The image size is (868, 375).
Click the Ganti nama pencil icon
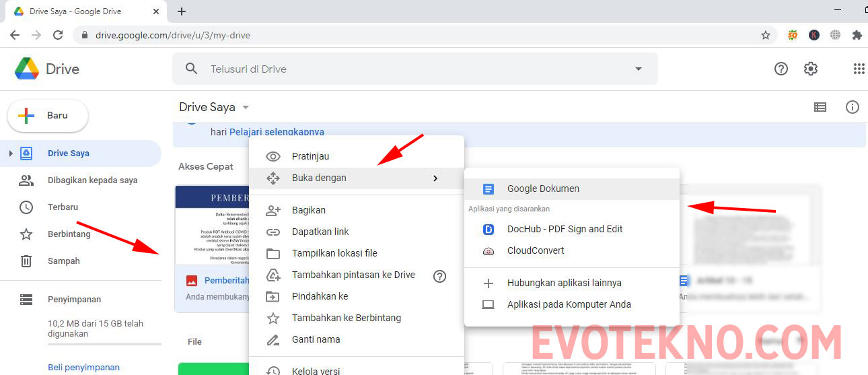click(273, 339)
